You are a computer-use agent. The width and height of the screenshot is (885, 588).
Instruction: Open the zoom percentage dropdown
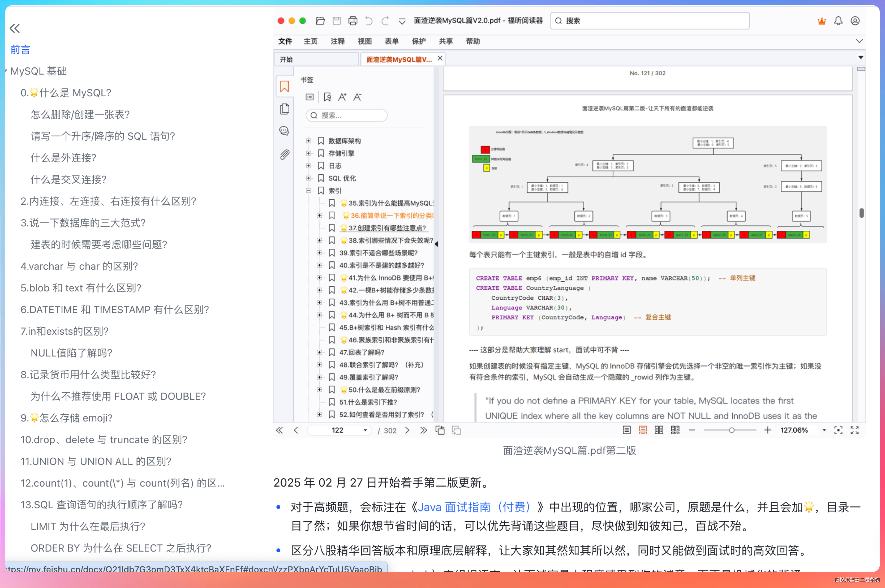(824, 430)
